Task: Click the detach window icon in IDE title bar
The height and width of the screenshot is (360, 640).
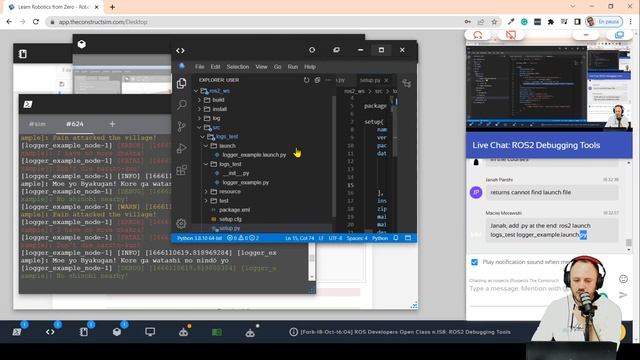Action: pyautogui.click(x=336, y=50)
